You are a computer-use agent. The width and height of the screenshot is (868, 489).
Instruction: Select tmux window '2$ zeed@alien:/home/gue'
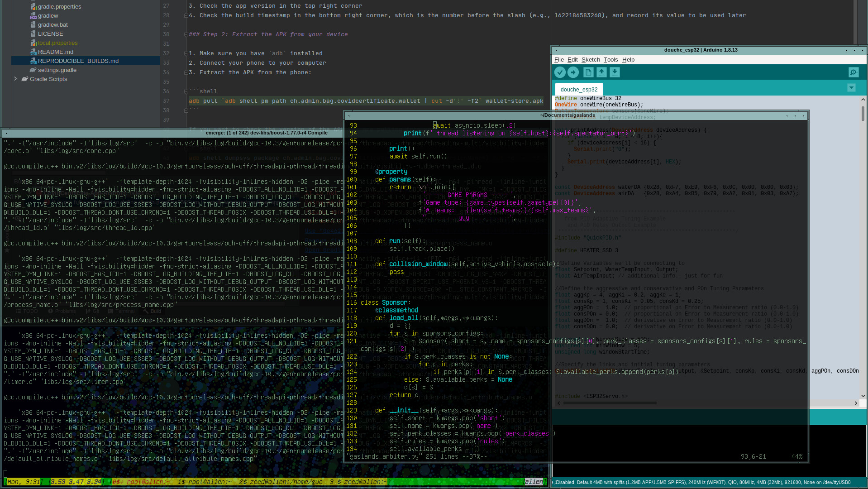(281, 482)
